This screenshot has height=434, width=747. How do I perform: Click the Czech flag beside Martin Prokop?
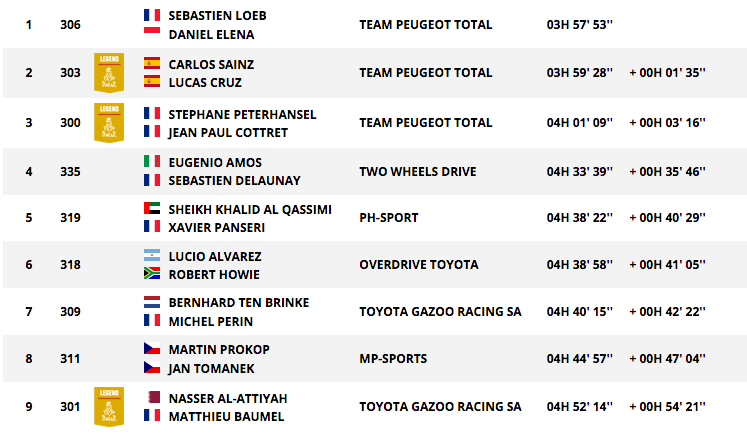pyautogui.click(x=152, y=349)
